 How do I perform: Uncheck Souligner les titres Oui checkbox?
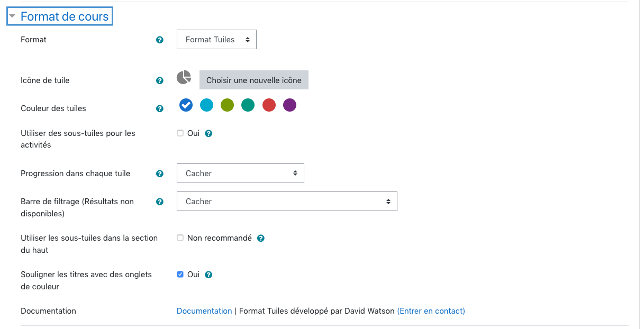180,275
